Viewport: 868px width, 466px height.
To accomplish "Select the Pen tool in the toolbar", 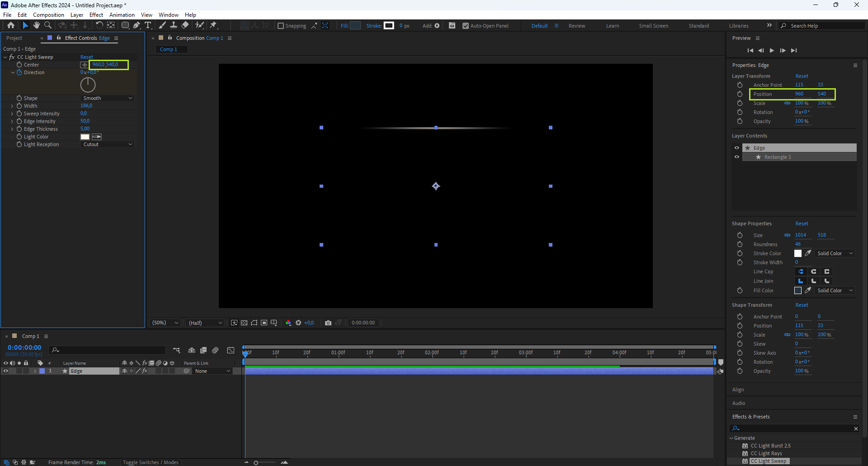I will pyautogui.click(x=137, y=25).
